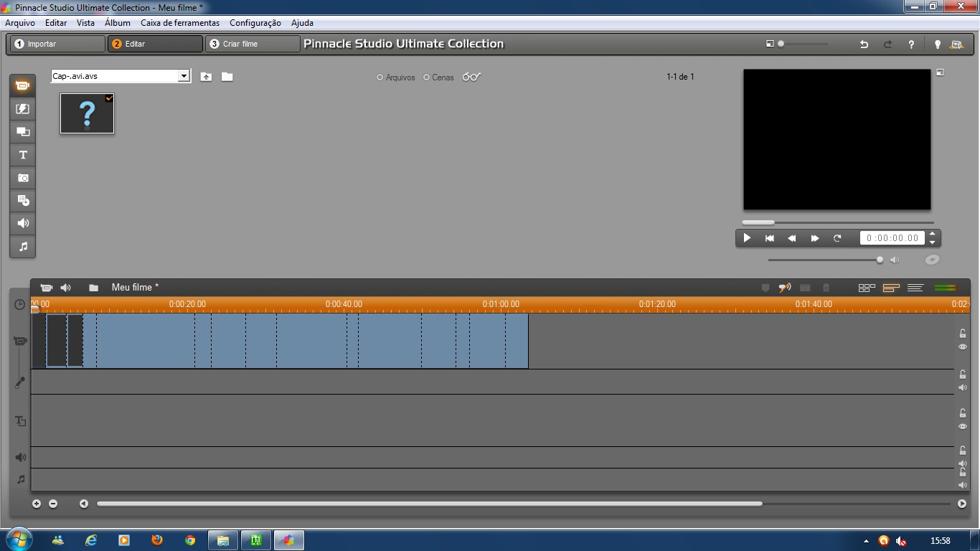This screenshot has width=980, height=551.
Task: Click the player volume slider handle
Action: [880, 260]
